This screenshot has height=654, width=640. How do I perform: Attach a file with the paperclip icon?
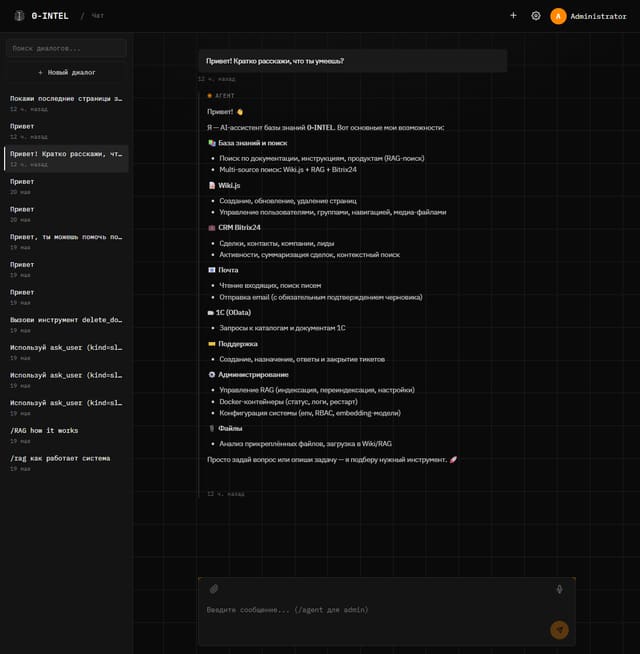coord(214,589)
